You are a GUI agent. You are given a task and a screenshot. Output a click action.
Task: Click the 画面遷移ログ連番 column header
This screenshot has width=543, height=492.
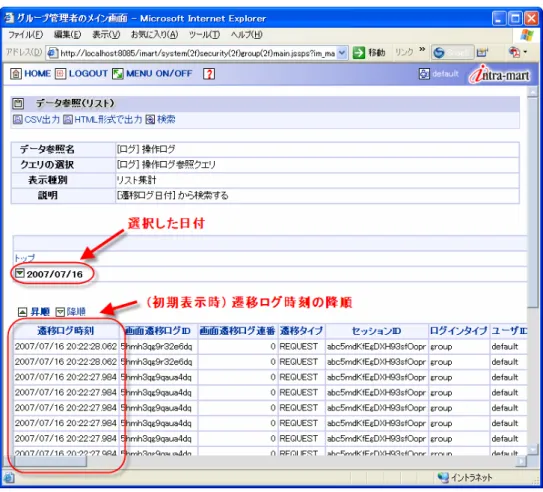coord(237,331)
